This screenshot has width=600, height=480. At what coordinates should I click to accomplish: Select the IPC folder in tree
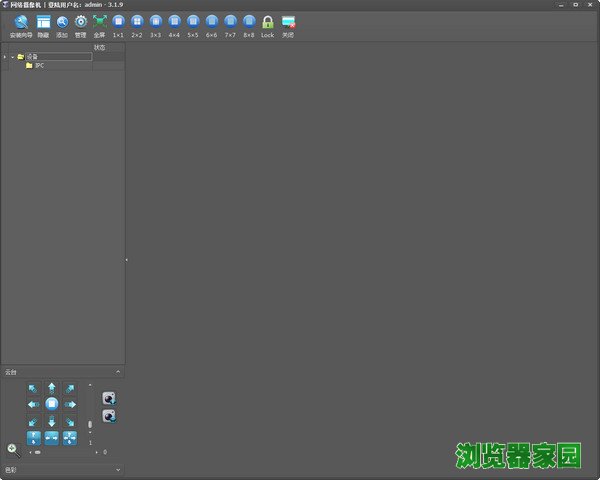[x=38, y=66]
